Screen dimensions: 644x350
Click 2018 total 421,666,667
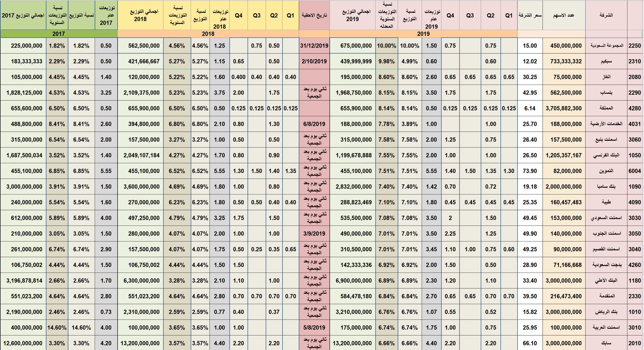[x=144, y=61]
